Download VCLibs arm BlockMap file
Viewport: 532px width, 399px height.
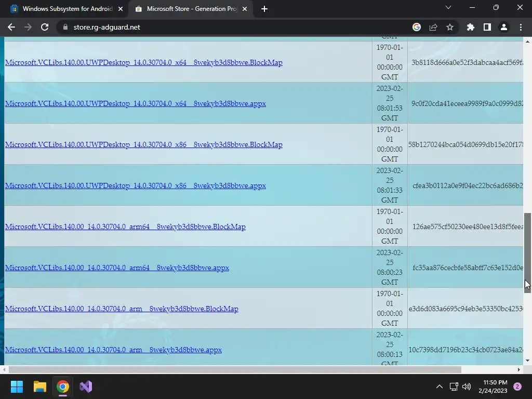[122, 309]
